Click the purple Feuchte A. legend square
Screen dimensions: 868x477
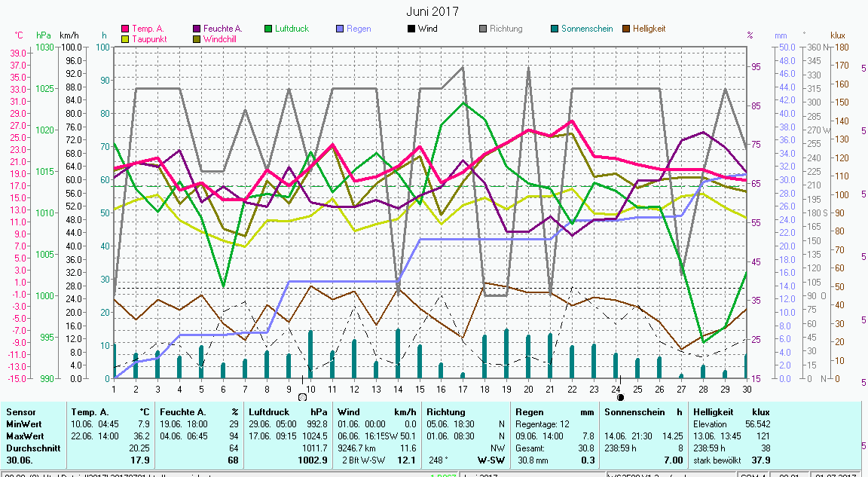point(197,29)
